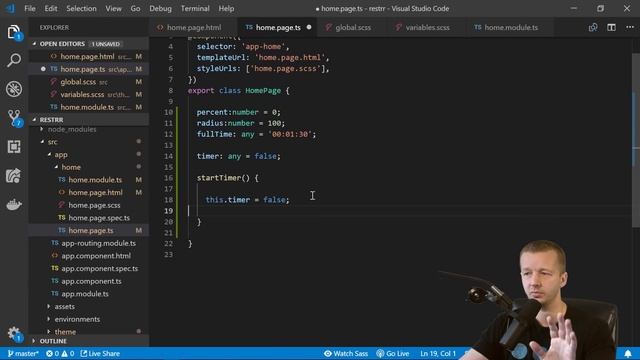Click the VS Code logo icon
Screen dimensions: 640x360
pos(10,8)
